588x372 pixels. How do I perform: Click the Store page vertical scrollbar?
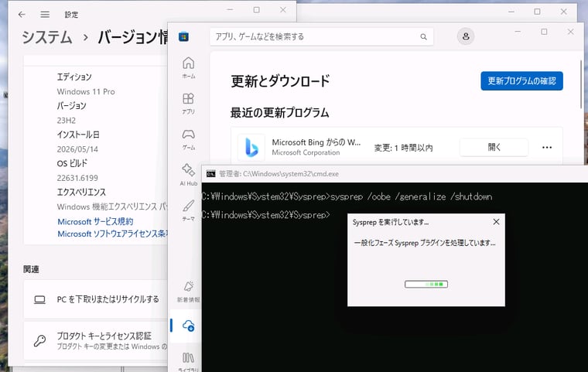point(582,84)
